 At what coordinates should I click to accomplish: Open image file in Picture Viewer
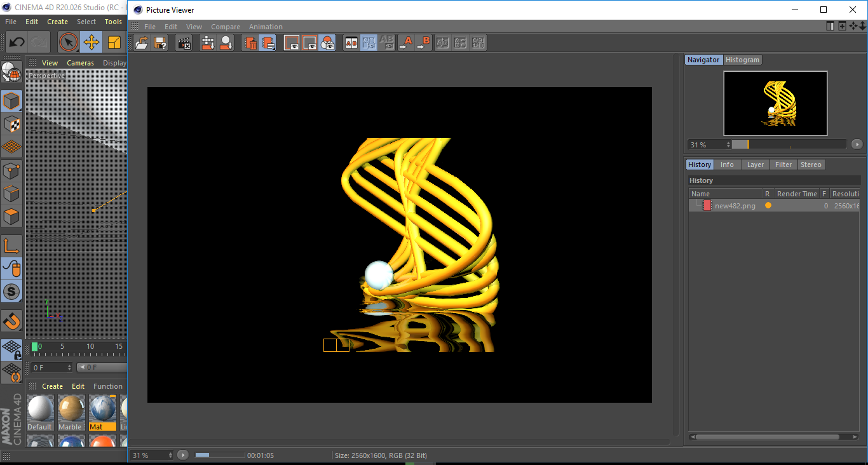(142, 43)
